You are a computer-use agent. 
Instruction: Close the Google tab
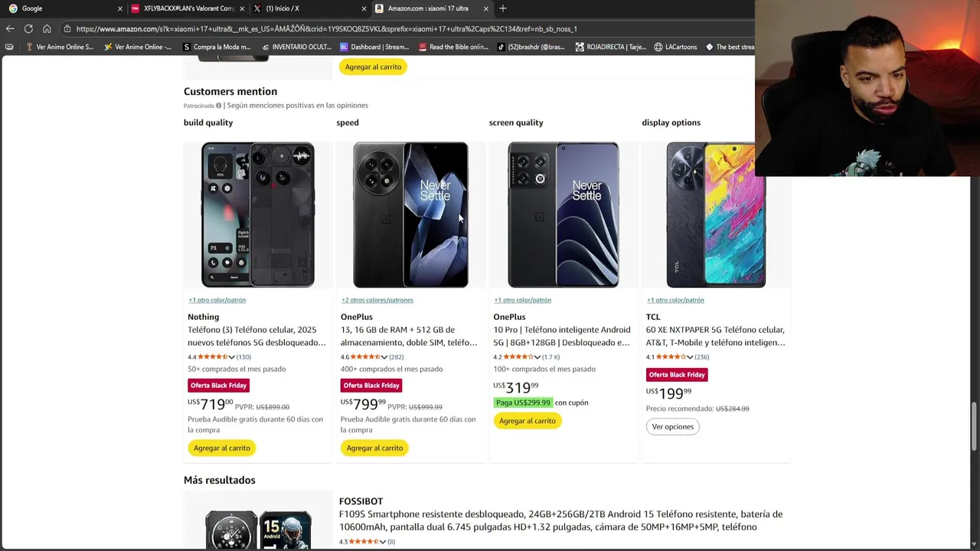click(x=119, y=8)
